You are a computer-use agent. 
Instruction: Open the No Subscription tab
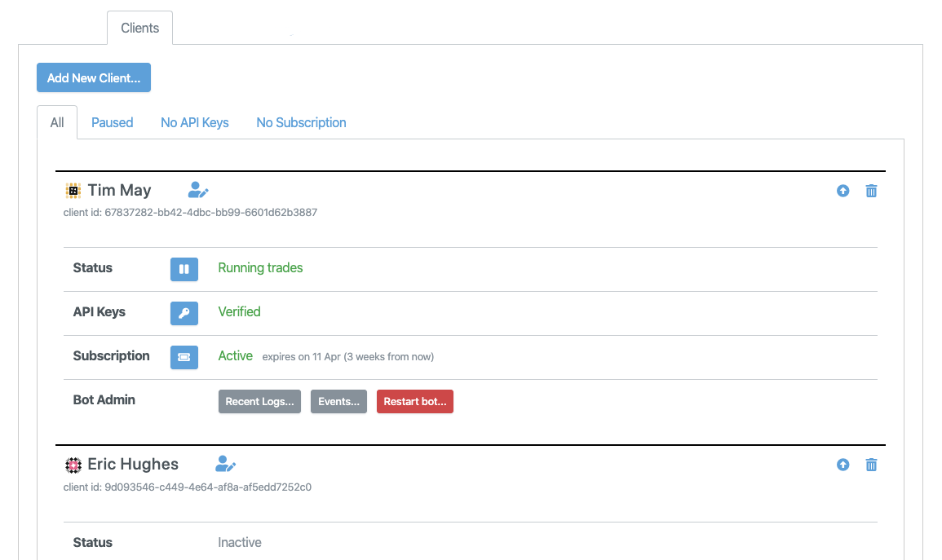(301, 123)
